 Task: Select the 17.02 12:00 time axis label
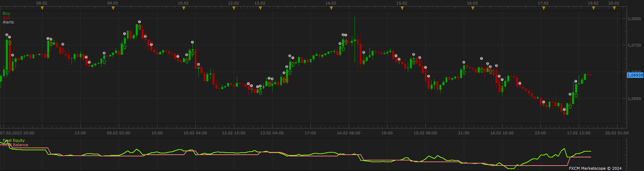579,133
